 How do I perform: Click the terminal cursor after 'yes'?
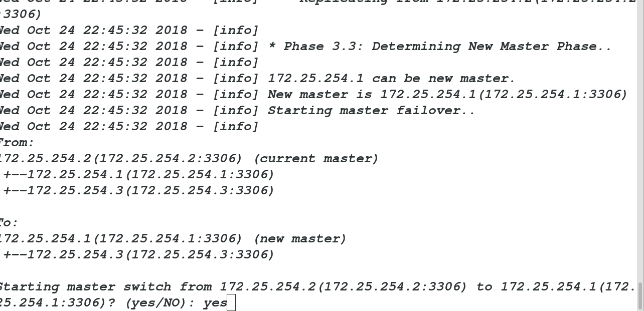(231, 303)
